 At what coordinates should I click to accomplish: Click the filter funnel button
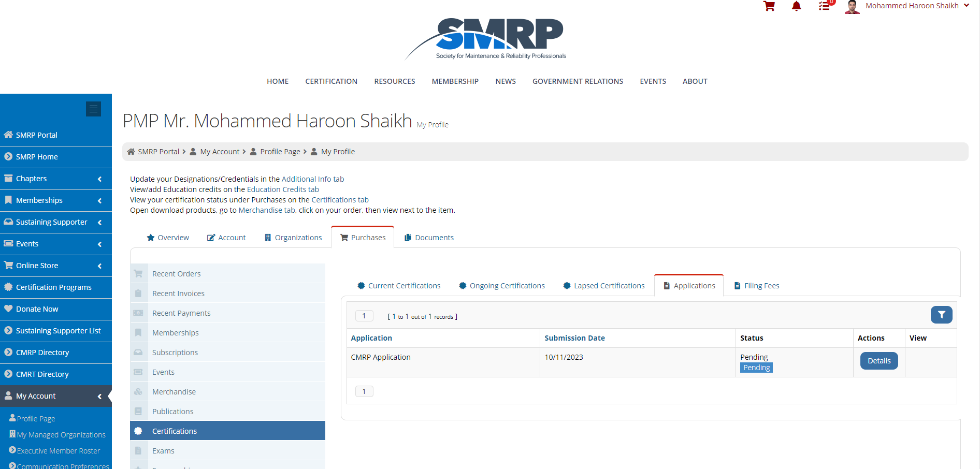941,315
